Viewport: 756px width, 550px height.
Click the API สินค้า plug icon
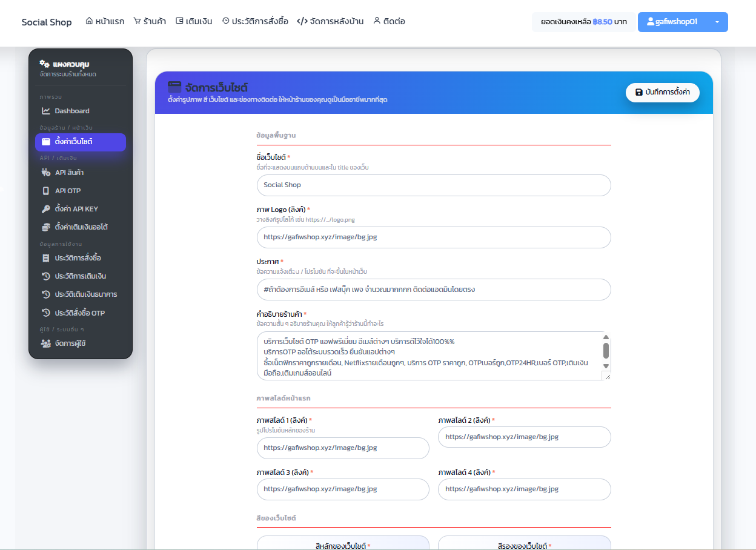(x=46, y=173)
